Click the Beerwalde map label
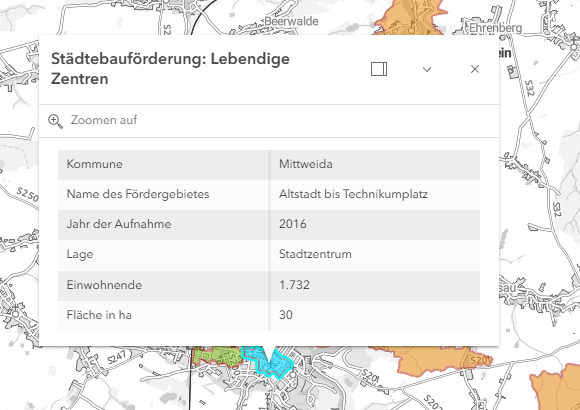 tap(291, 21)
